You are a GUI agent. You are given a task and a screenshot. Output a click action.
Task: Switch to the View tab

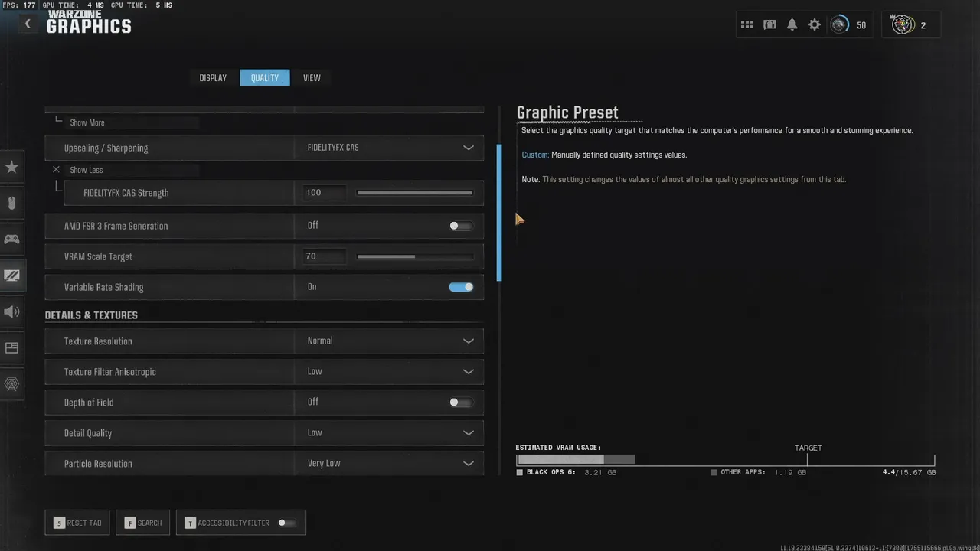[312, 77]
